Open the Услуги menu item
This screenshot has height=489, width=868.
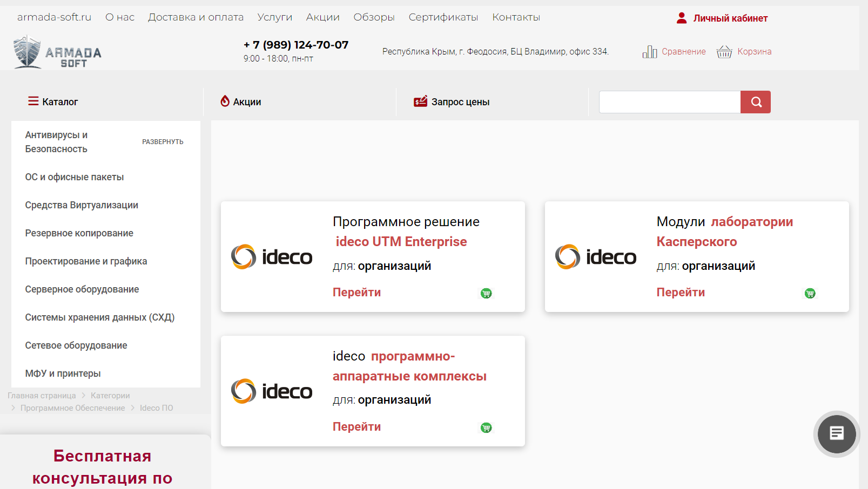[275, 17]
